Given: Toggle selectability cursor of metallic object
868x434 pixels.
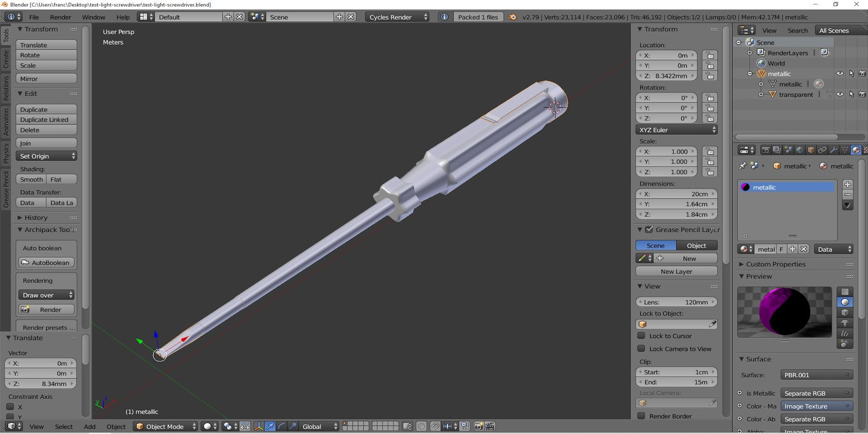Looking at the screenshot, I should (x=851, y=74).
